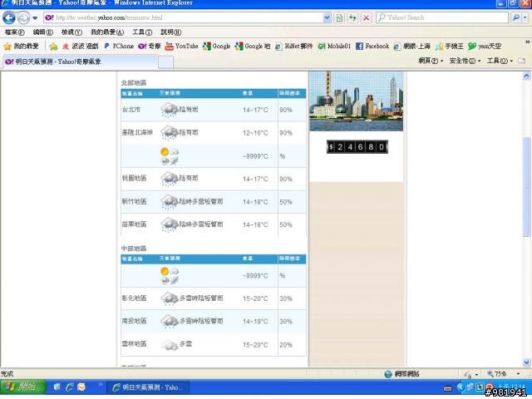Viewport: 532px width, 399px height.
Task: Open the 檢視(V) menu
Action: pyautogui.click(x=71, y=32)
